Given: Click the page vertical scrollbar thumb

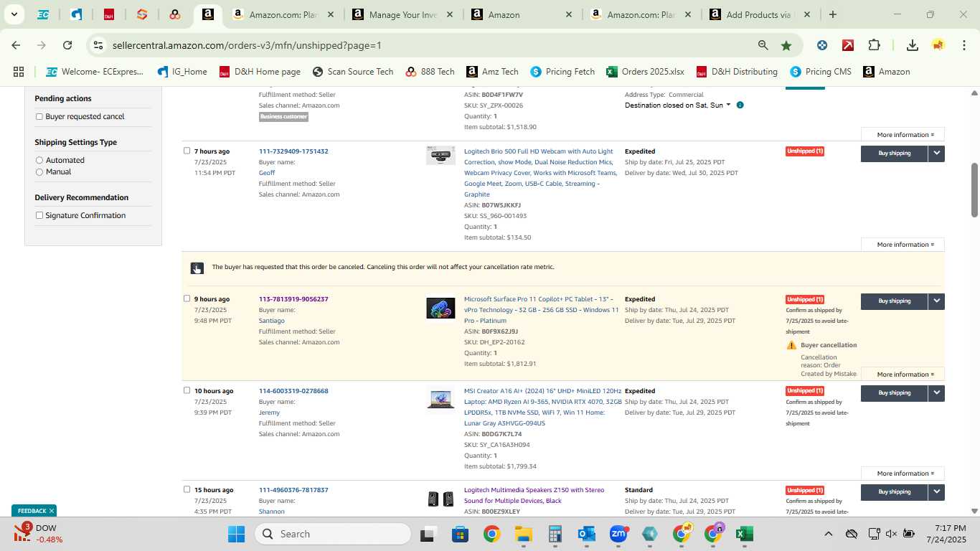Looking at the screenshot, I should pyautogui.click(x=974, y=189).
